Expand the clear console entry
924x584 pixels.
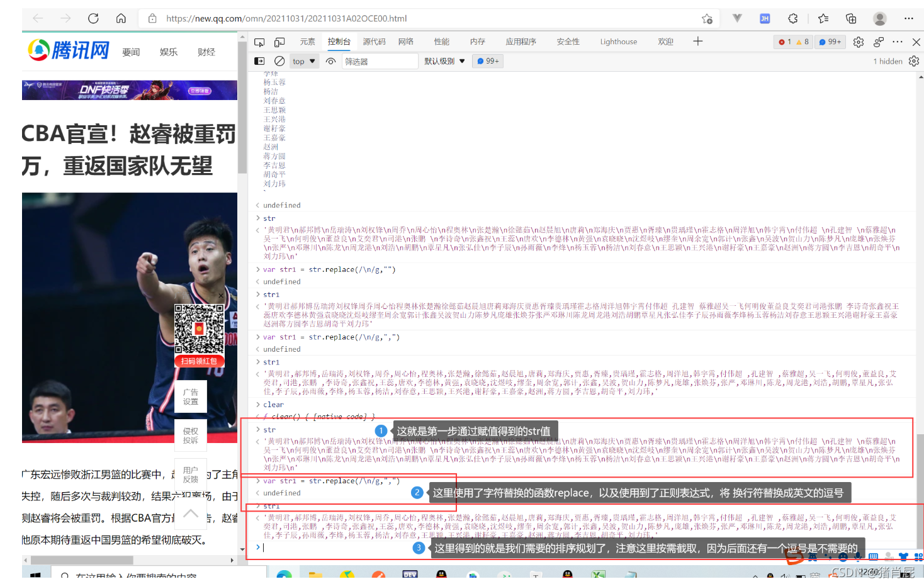point(257,405)
